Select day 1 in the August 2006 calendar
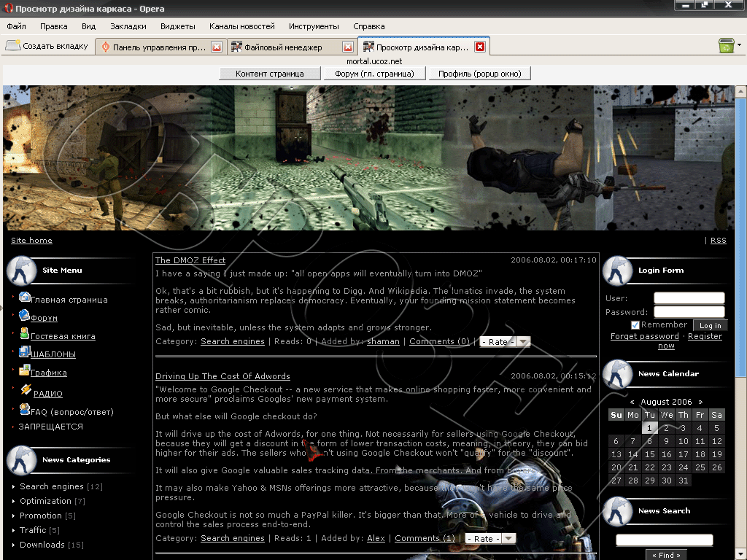The image size is (747, 560). coord(649,428)
